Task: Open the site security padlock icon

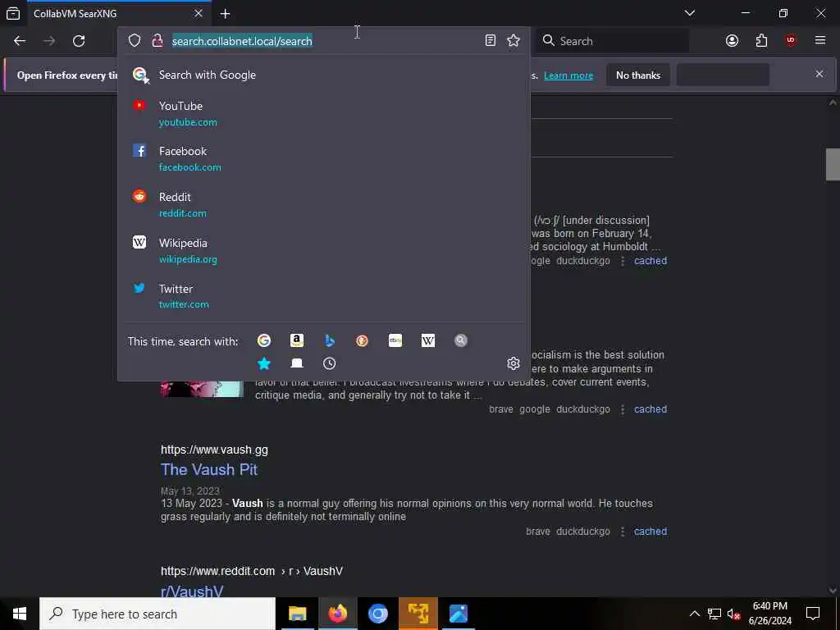Action: 157,41
